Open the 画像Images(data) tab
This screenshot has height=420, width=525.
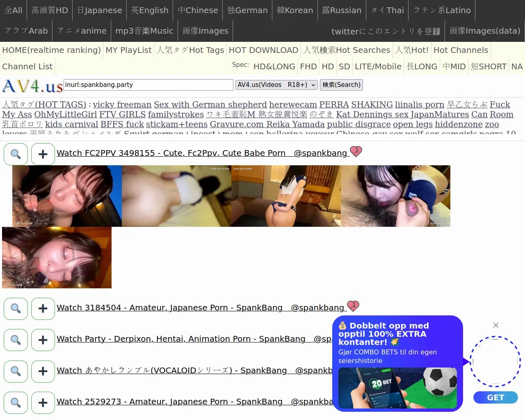[485, 31]
